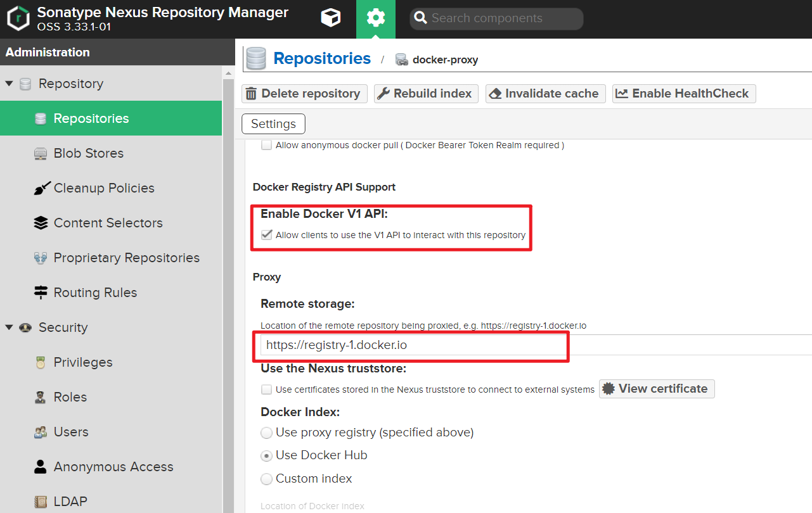This screenshot has height=513, width=812.
Task: Uncheck the Enable Docker V1 API checkbox
Action: (x=267, y=235)
